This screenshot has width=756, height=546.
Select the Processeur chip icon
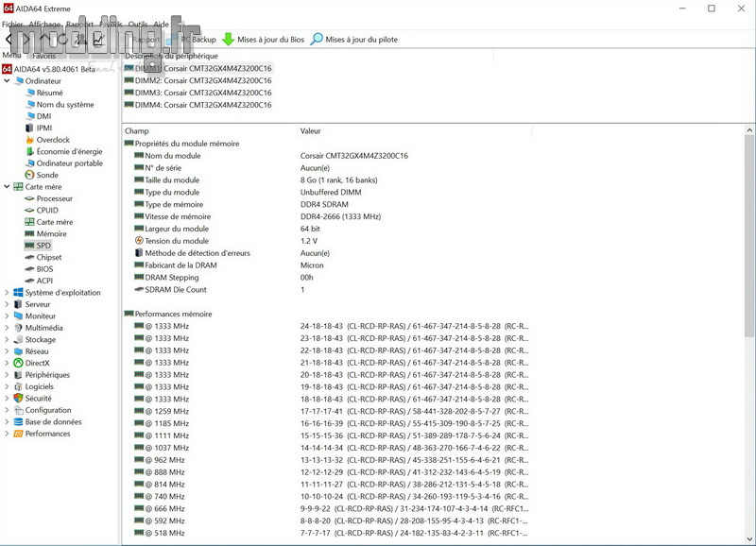[30, 198]
